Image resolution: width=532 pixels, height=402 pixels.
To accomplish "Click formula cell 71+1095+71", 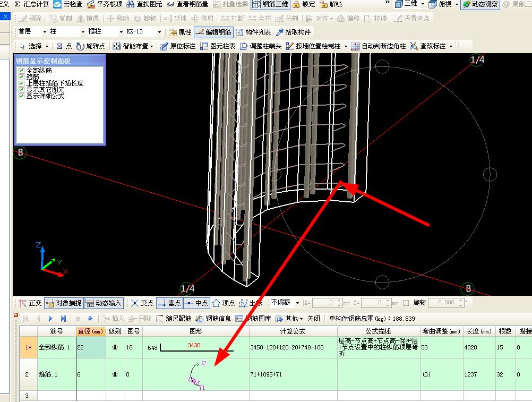I will [x=293, y=374].
